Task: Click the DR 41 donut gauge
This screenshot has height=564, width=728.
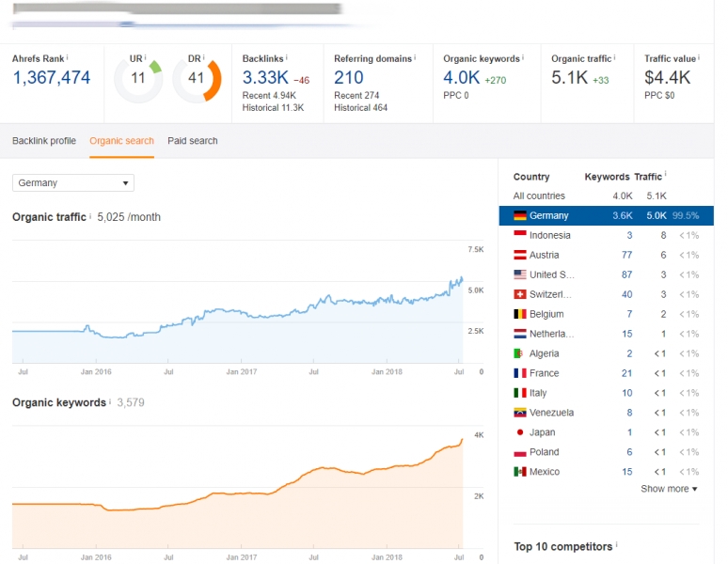Action: point(197,79)
